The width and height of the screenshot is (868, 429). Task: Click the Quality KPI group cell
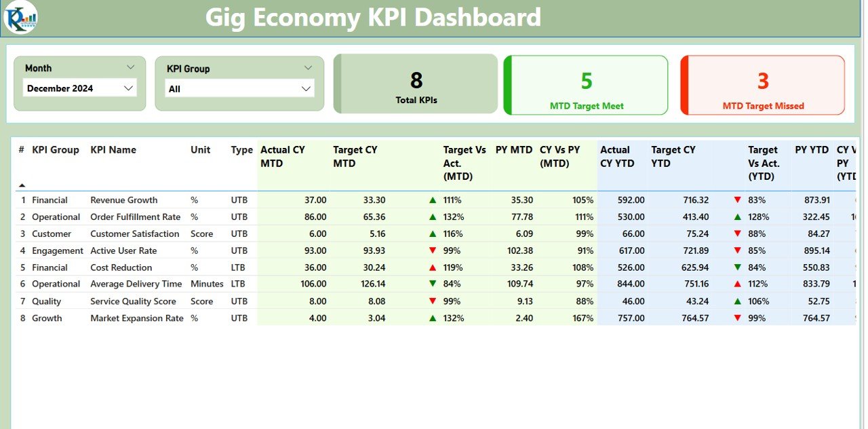coord(46,301)
